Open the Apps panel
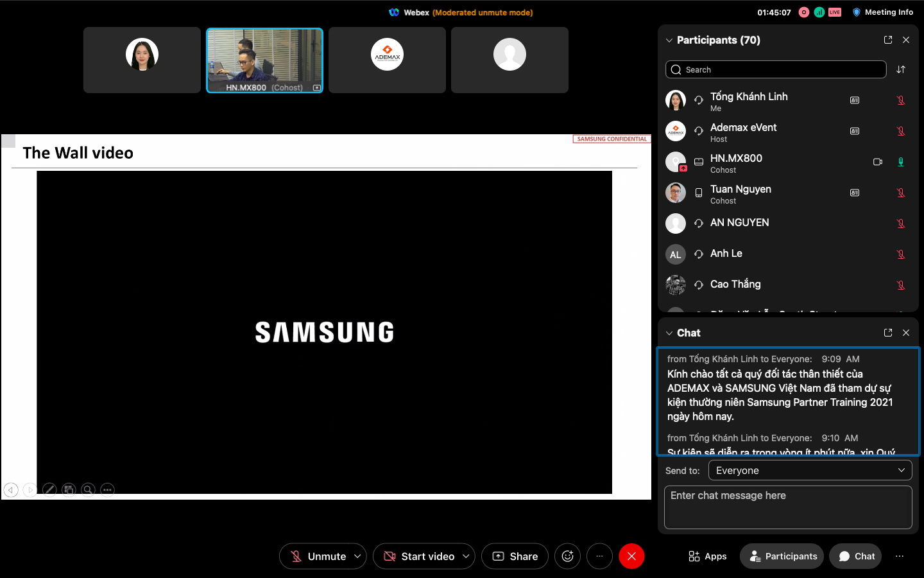This screenshot has width=924, height=578. [707, 556]
